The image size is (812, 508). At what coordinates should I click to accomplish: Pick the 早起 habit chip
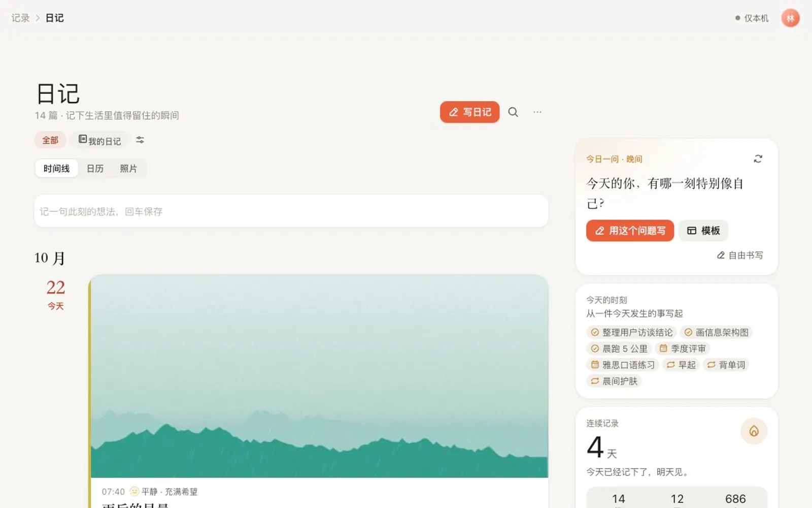click(x=681, y=365)
